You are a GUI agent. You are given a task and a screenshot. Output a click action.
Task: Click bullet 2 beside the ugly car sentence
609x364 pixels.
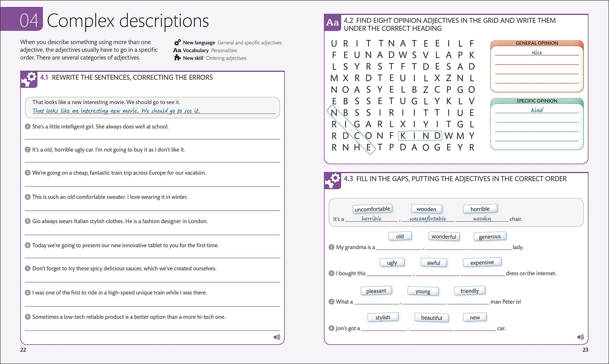click(x=28, y=150)
